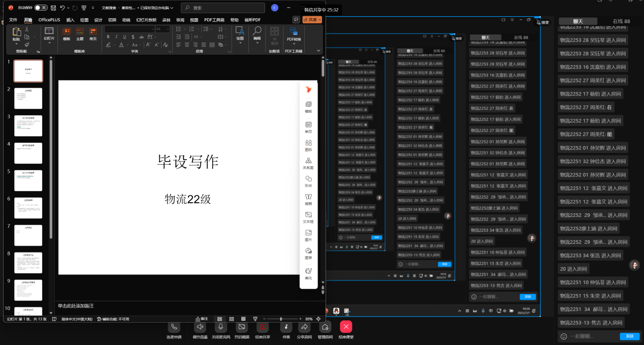Click the 结束课堂 red end-class icon
Viewport: 644px width, 345px height.
click(346, 327)
